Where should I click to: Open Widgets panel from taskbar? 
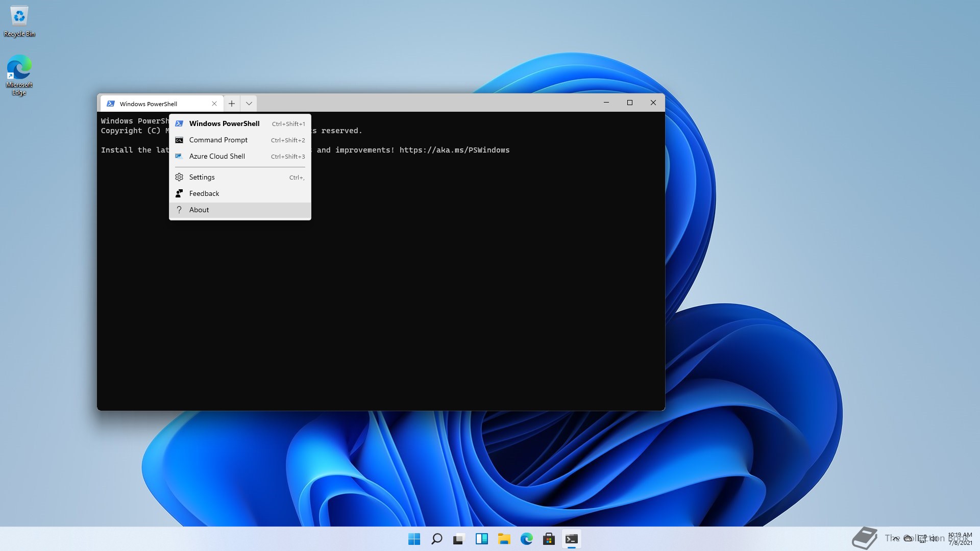(x=481, y=539)
